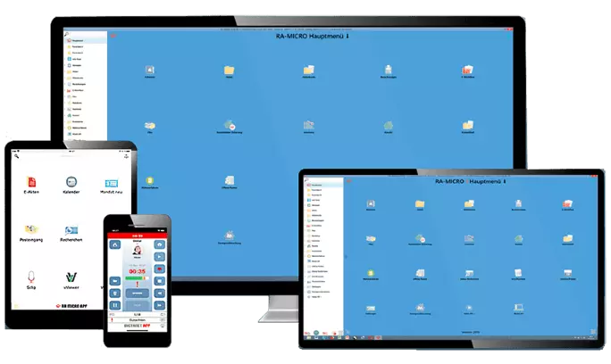Click the grid icon at laptop bottom right
The width and height of the screenshot is (611, 364).
coord(593,332)
